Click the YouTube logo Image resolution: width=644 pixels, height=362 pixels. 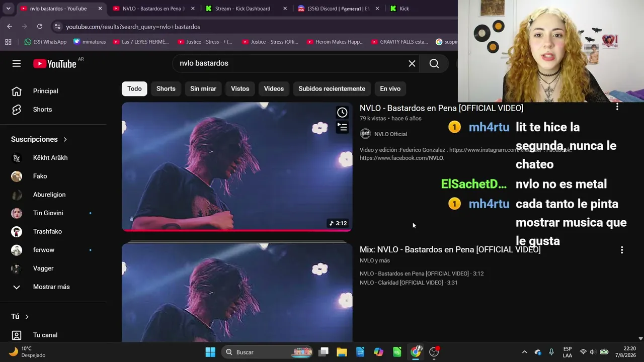(x=55, y=63)
